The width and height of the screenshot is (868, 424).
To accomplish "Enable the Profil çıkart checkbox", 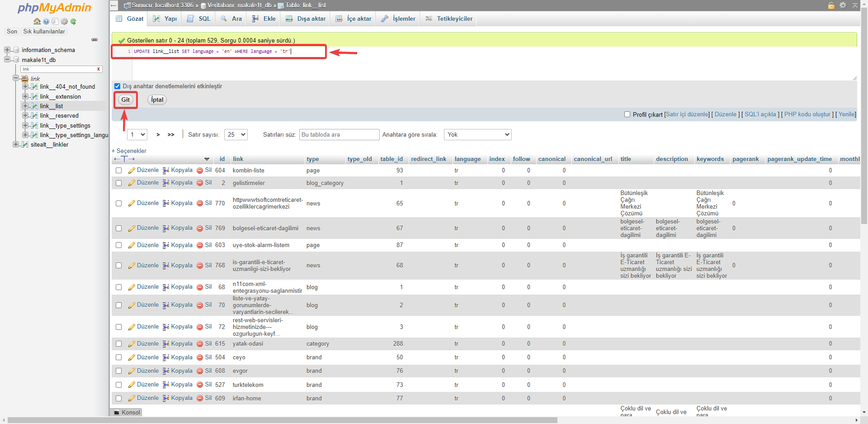I will pos(627,114).
